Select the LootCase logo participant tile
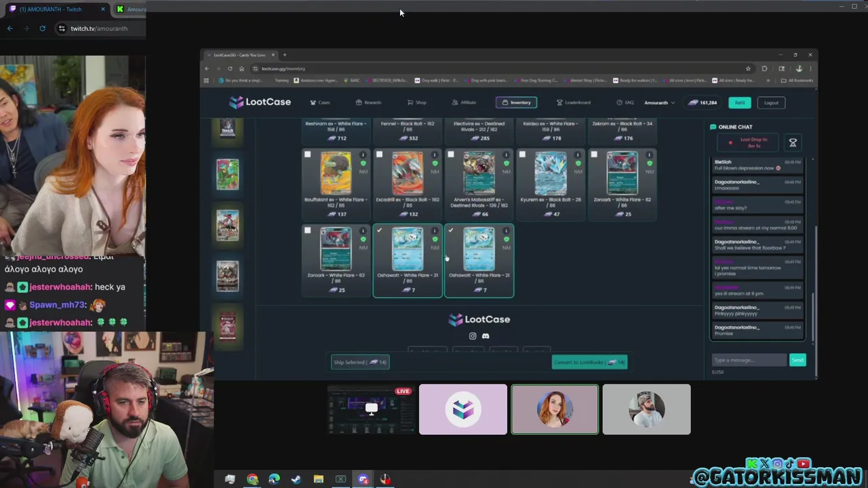868x488 pixels. 463,409
